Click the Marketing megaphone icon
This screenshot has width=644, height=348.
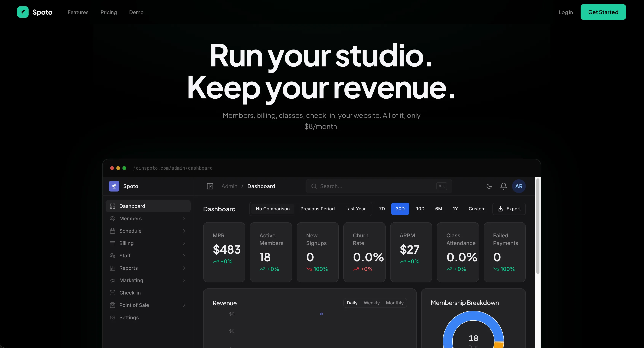pyautogui.click(x=113, y=280)
